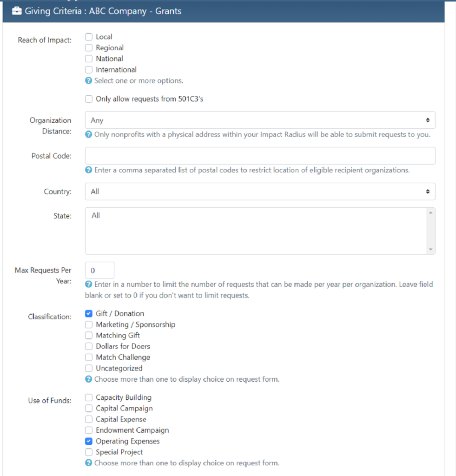
Task: Click the question mark icon under Postal Code
Action: pos(88,170)
